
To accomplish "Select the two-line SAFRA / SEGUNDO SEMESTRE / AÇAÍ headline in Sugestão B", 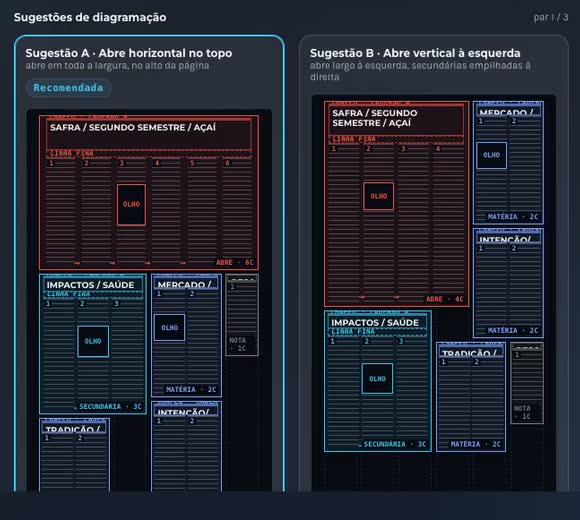I will click(x=375, y=118).
